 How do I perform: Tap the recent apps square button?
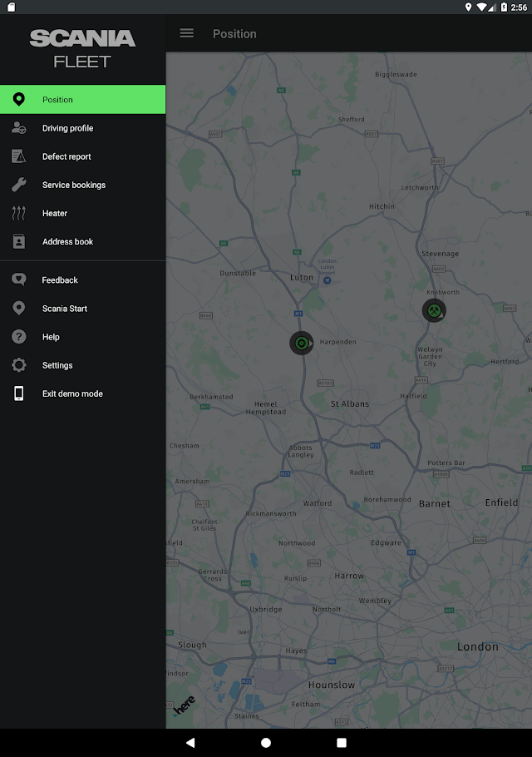tap(342, 743)
